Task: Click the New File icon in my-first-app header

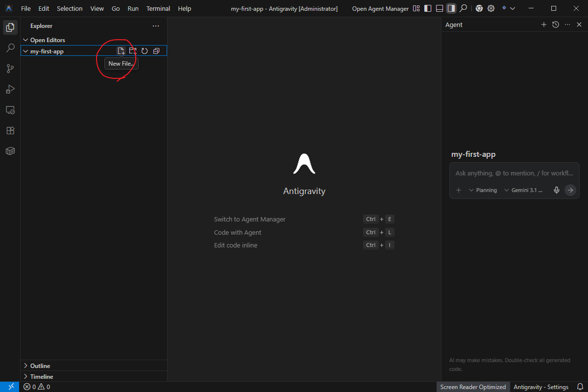Action: point(121,51)
